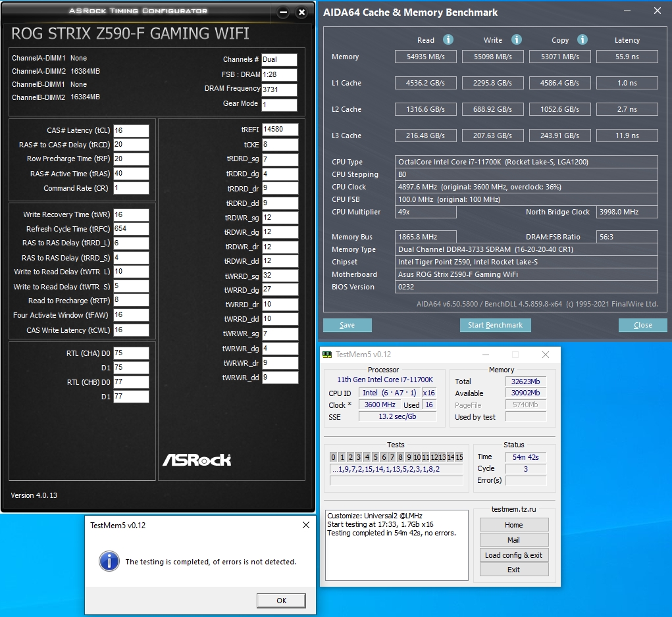Image resolution: width=672 pixels, height=617 pixels.
Task: Click the RTL (CHB) D0 field
Action: click(x=131, y=382)
